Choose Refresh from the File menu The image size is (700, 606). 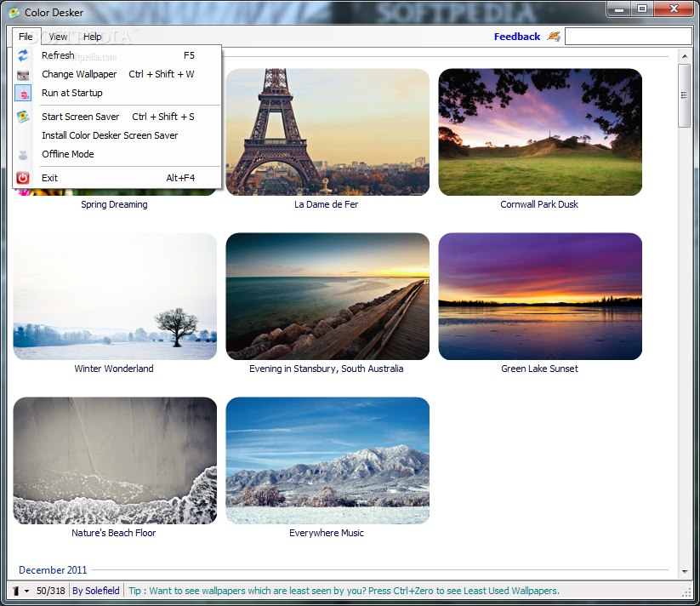click(x=118, y=55)
